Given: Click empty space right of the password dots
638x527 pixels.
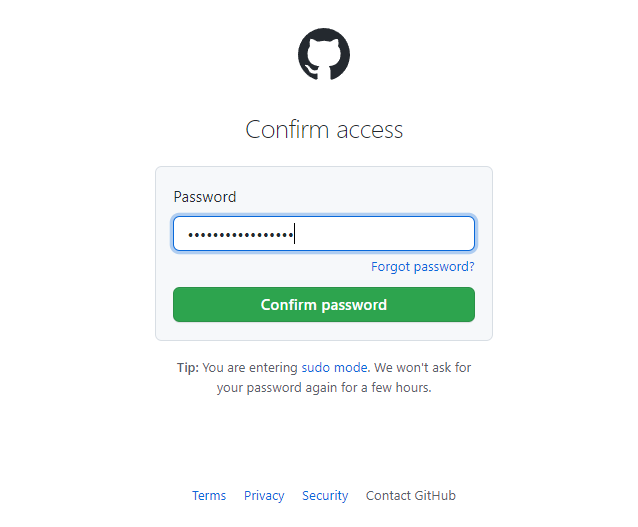Looking at the screenshot, I should [385, 234].
